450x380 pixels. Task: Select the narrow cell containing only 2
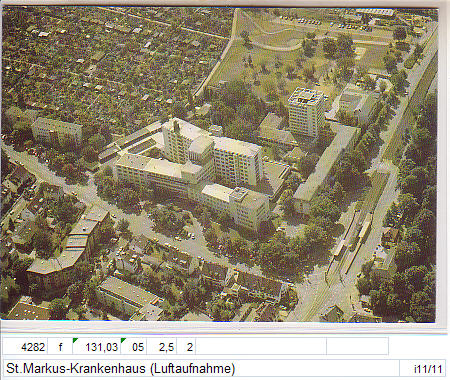tap(186, 347)
